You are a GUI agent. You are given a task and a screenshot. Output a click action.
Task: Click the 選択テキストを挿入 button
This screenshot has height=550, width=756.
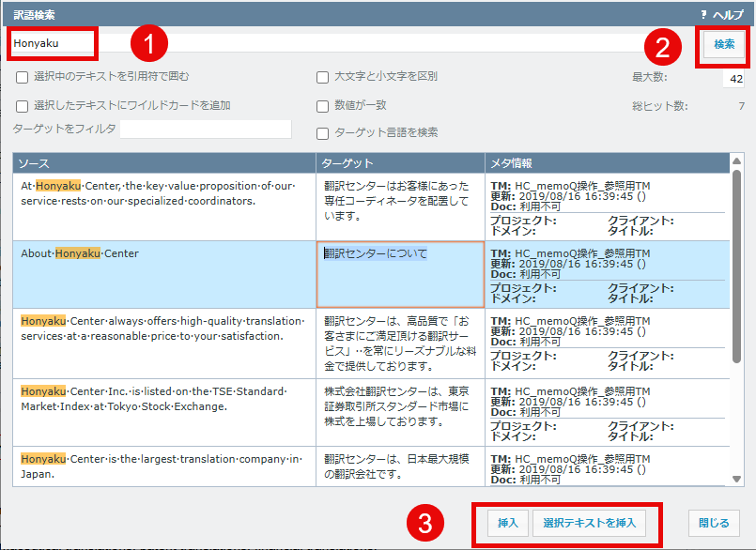tap(589, 523)
